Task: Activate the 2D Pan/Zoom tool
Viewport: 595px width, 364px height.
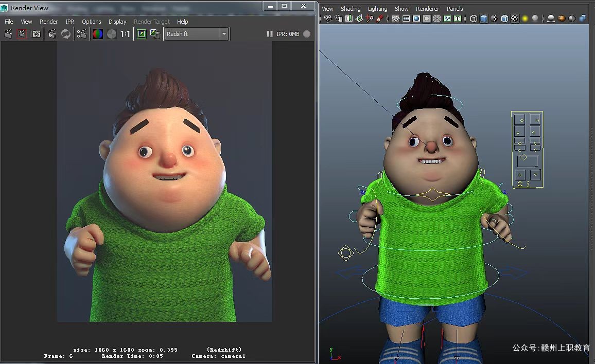Action: pos(369,18)
